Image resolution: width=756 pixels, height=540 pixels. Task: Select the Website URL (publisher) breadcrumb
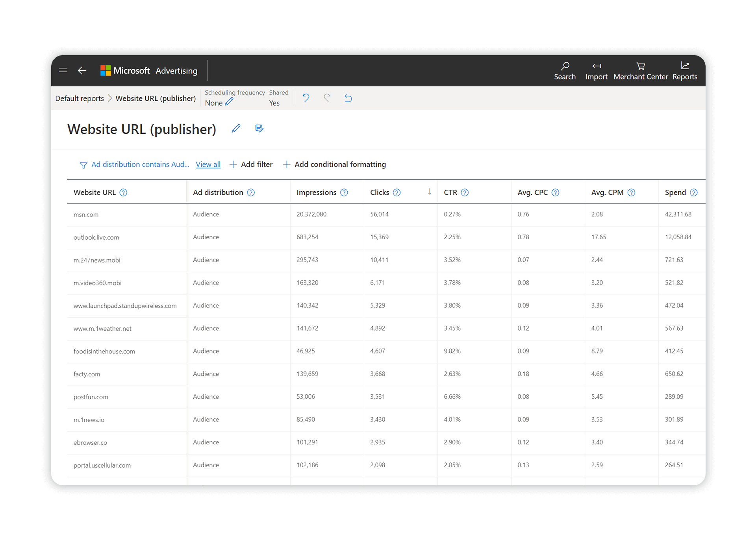[156, 98]
